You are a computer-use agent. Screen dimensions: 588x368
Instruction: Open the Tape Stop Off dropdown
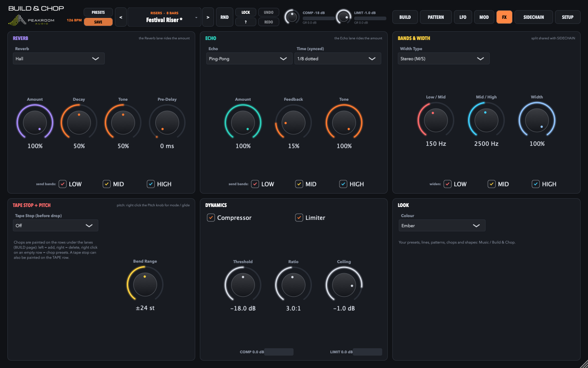point(56,225)
